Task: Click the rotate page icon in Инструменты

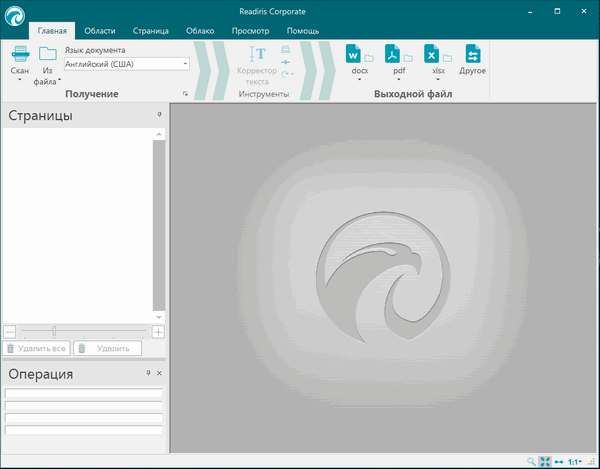Action: pos(285,74)
